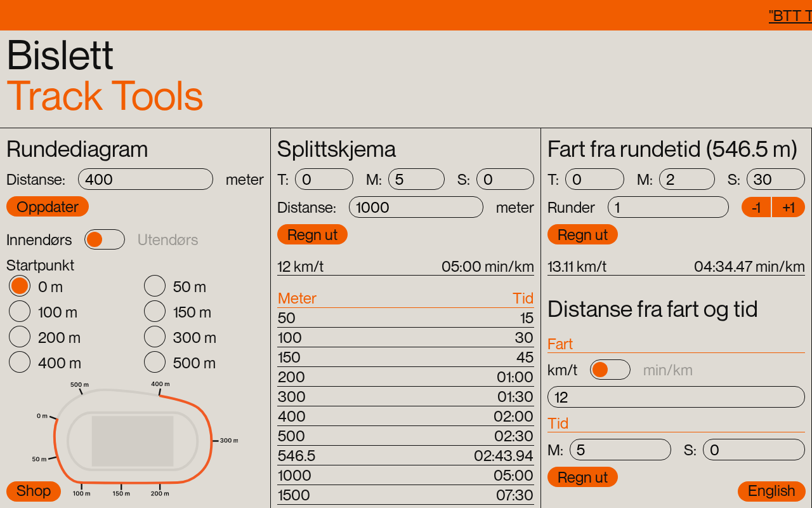Viewport: 812px width, 508px height.
Task: Choose 100 m as start point
Action: coord(20,312)
